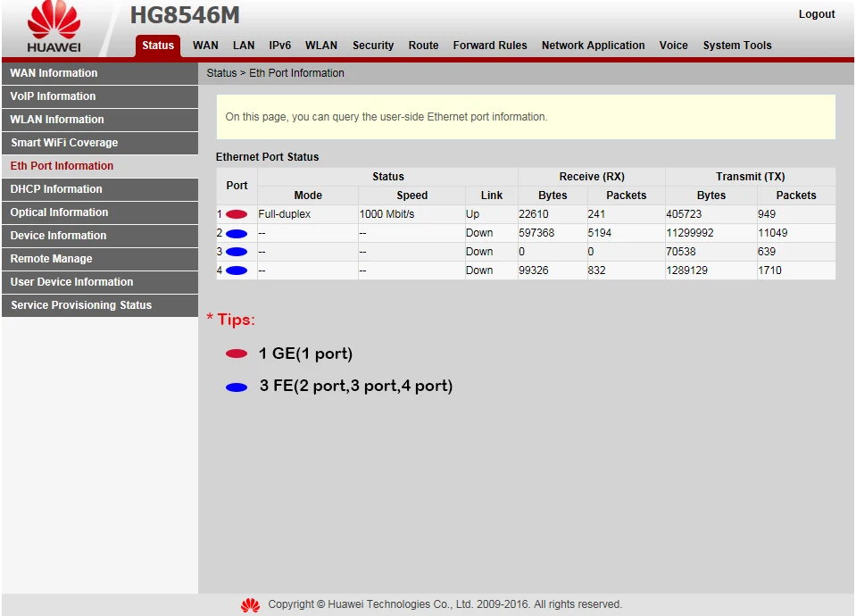Open Device Information in sidebar
This screenshot has width=856, height=616.
tap(100, 236)
